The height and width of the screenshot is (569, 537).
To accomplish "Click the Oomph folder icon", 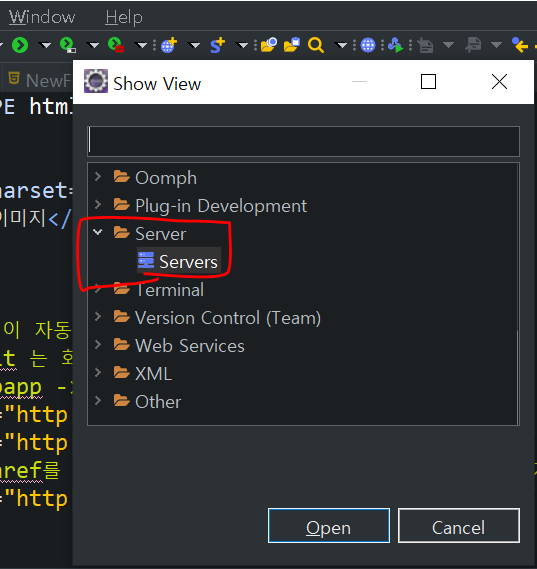I will click(x=122, y=177).
